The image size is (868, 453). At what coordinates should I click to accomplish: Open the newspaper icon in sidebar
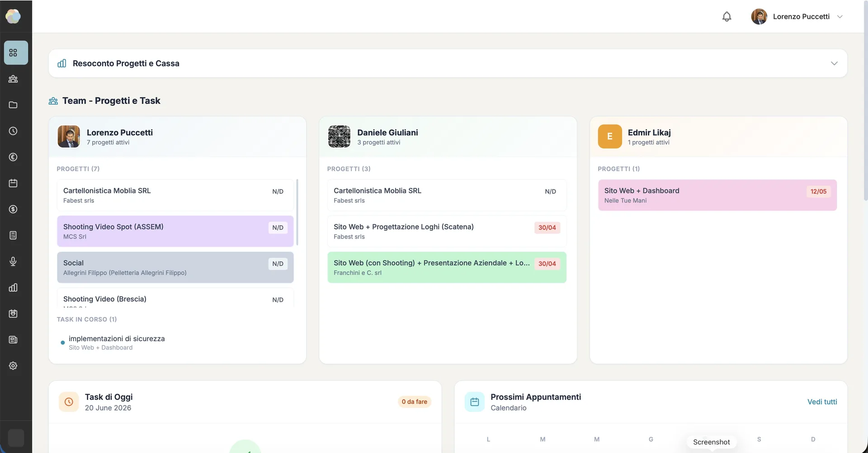(x=13, y=340)
